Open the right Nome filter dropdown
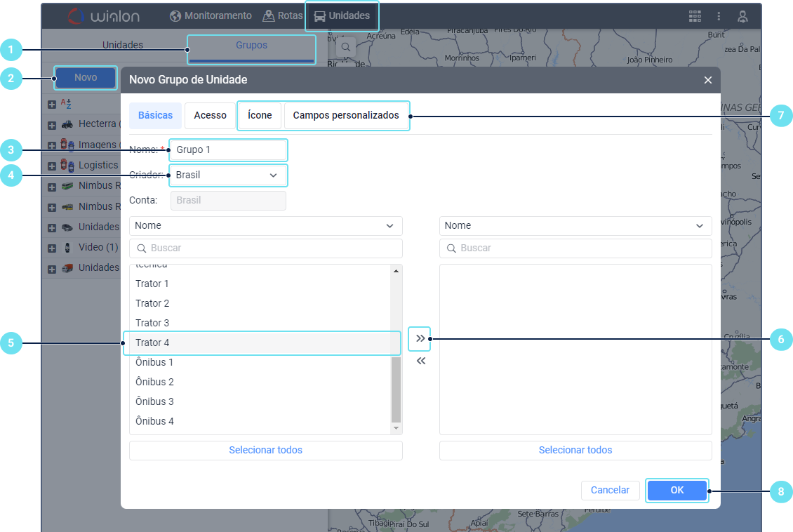This screenshot has width=793, height=532. (575, 226)
